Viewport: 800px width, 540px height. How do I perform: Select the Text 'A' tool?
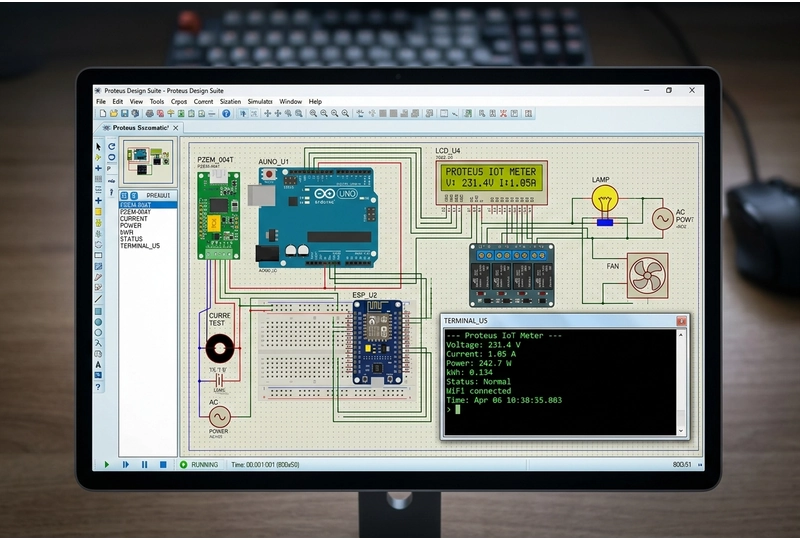[x=98, y=364]
